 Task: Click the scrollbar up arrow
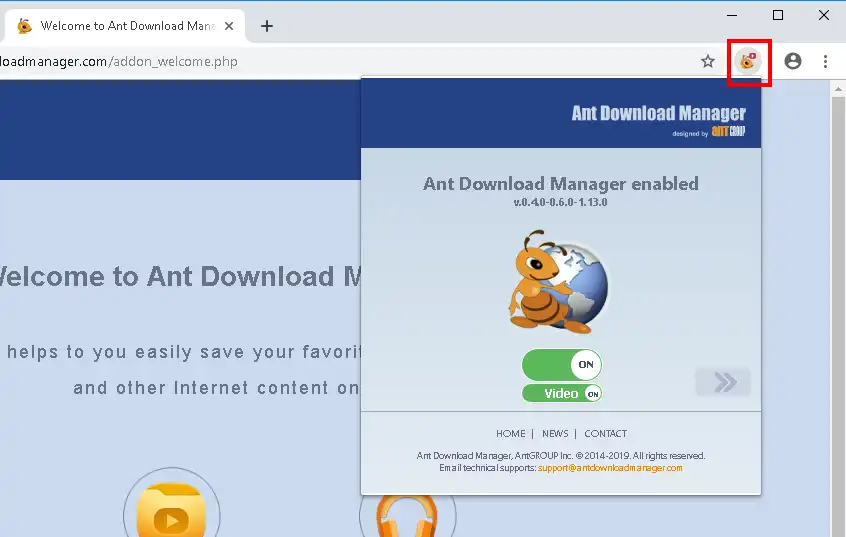[x=837, y=89]
